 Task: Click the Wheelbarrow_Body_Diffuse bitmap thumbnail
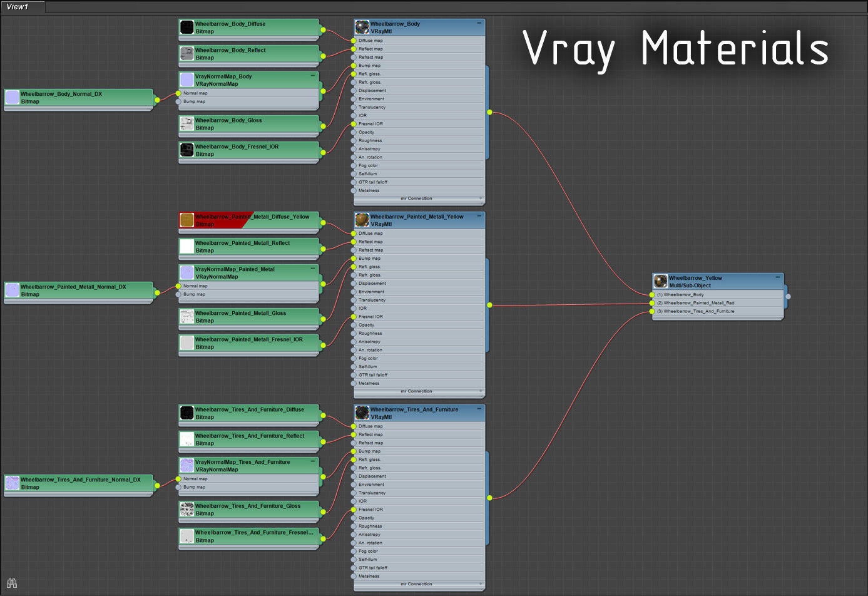[186, 28]
